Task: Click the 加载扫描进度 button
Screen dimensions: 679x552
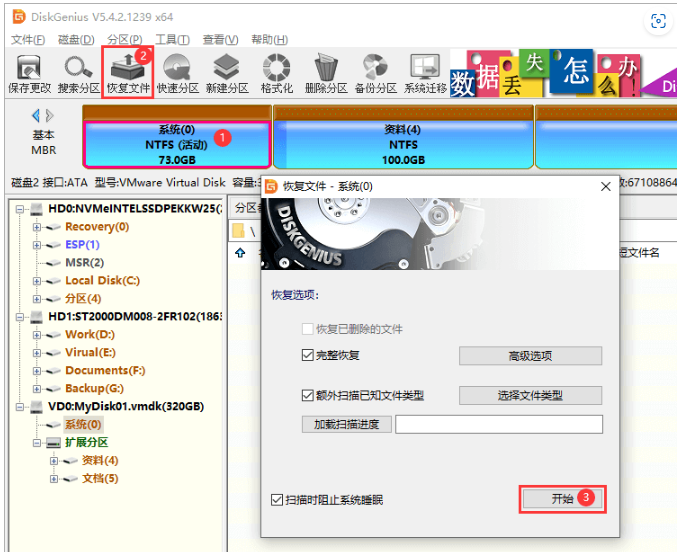Action: (346, 424)
